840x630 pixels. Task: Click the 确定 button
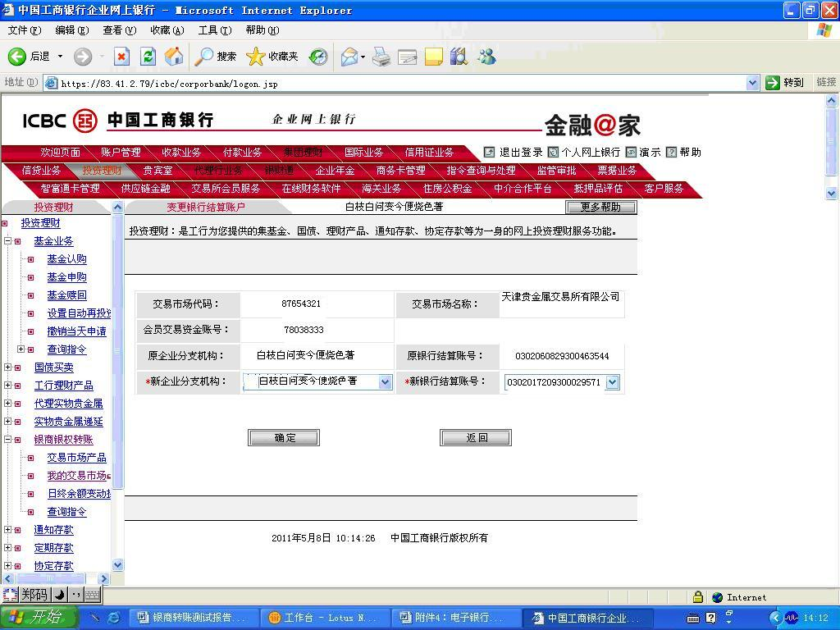coord(284,438)
